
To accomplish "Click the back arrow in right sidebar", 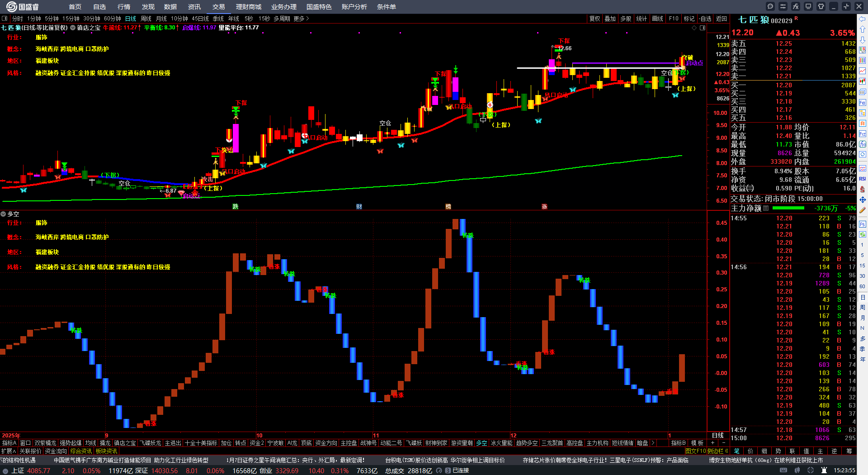I will click(863, 19).
